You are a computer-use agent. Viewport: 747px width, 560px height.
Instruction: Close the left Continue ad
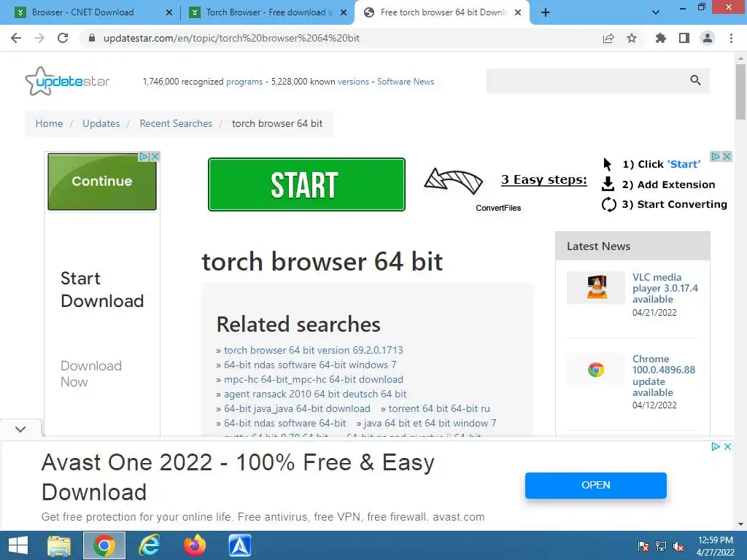coord(155,156)
